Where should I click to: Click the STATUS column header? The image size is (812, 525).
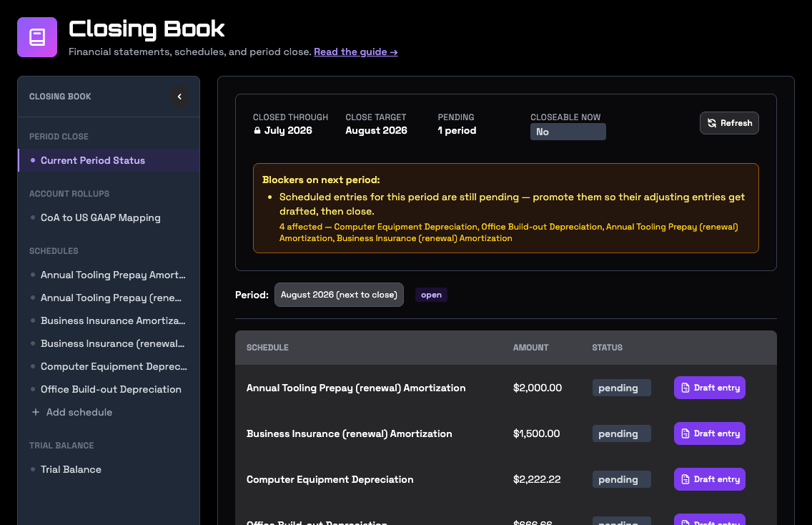click(607, 347)
